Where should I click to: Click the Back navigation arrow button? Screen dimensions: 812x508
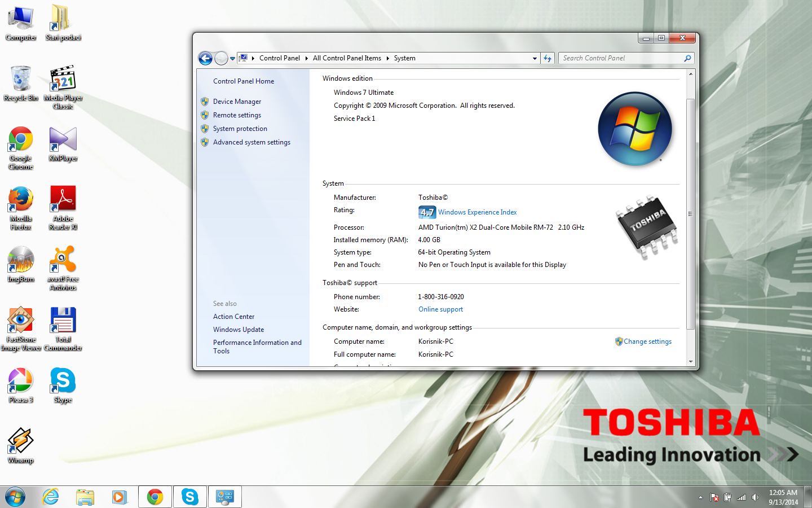point(206,58)
